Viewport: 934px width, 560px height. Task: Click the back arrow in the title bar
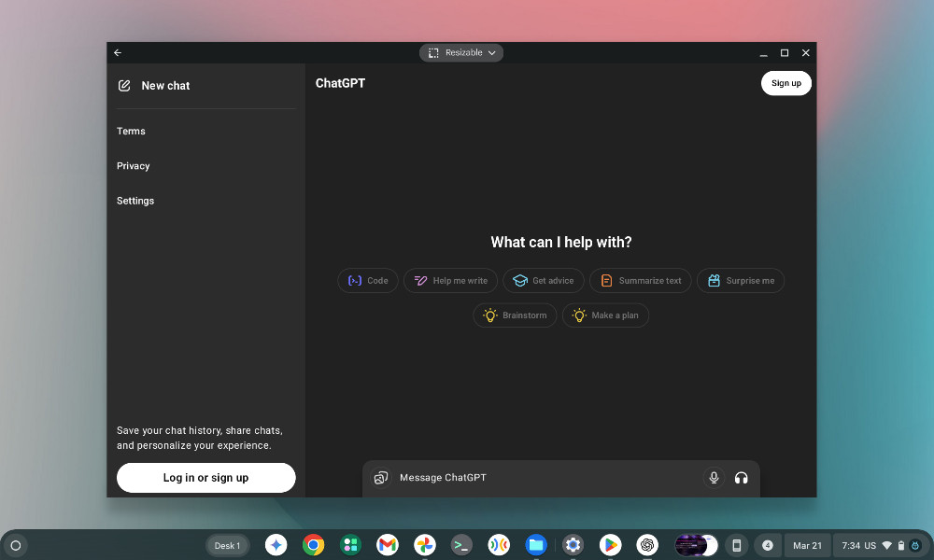click(118, 52)
